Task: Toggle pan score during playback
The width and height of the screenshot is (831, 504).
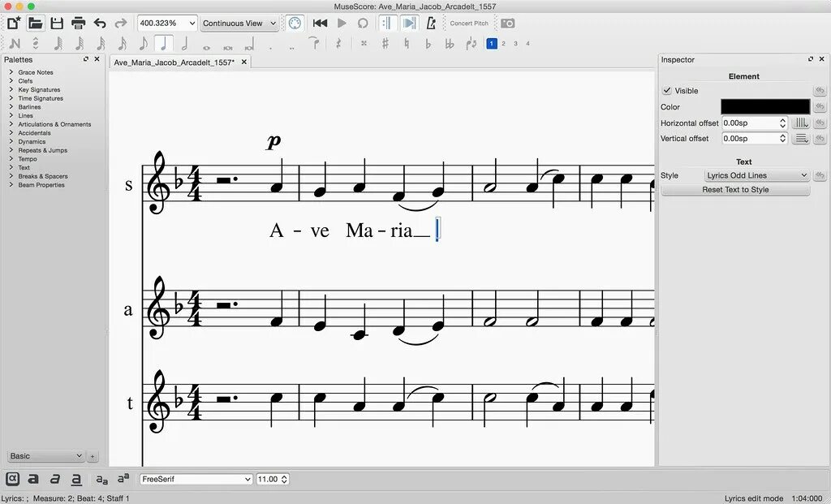Action: [409, 23]
